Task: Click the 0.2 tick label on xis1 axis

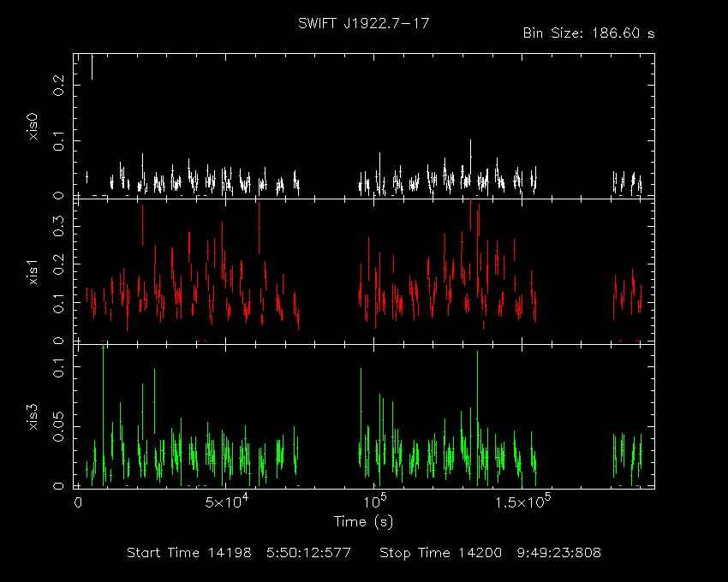Action: pyautogui.click(x=59, y=264)
